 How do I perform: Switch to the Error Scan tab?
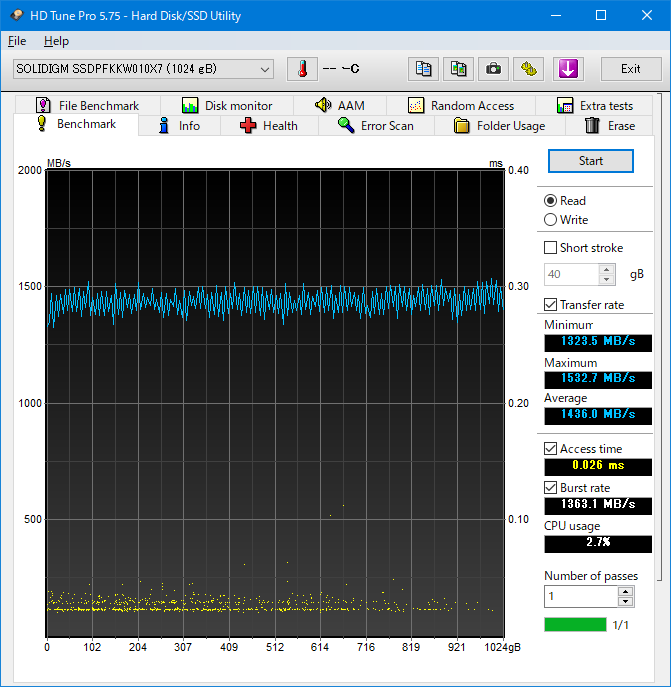pyautogui.click(x=376, y=126)
